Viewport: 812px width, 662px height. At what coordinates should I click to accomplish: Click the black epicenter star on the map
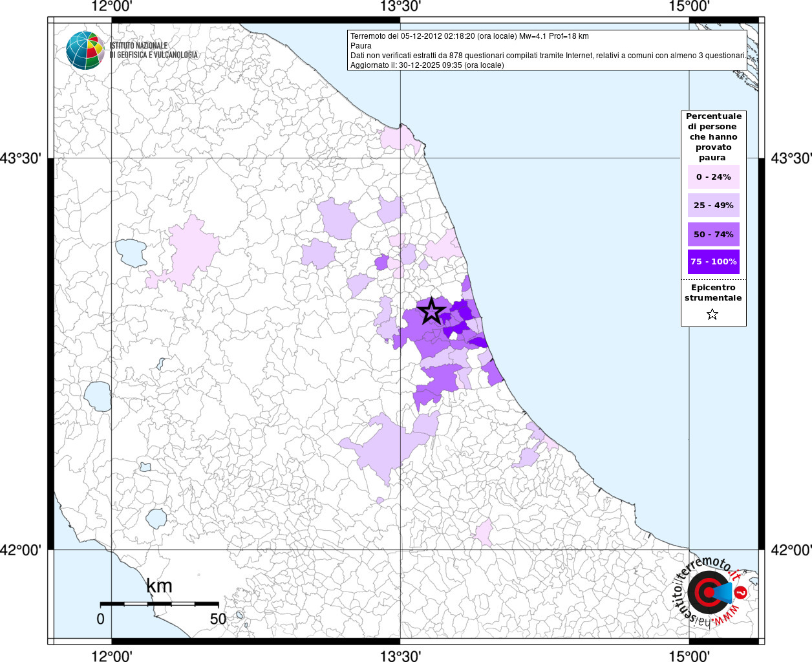click(432, 312)
